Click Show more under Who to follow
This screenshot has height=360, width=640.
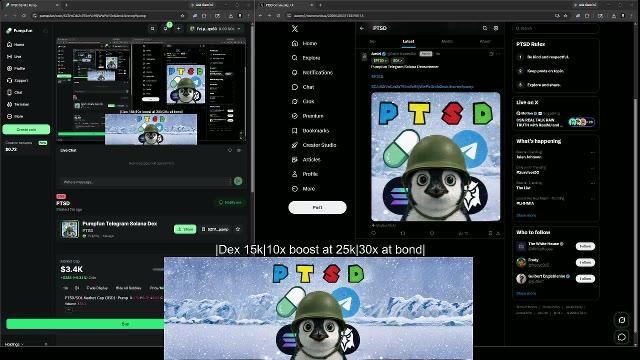pos(526,293)
